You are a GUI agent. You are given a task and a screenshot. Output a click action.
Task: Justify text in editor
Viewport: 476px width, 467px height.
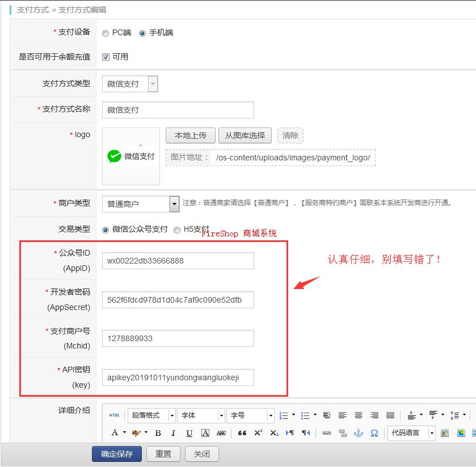pyautogui.click(x=390, y=415)
